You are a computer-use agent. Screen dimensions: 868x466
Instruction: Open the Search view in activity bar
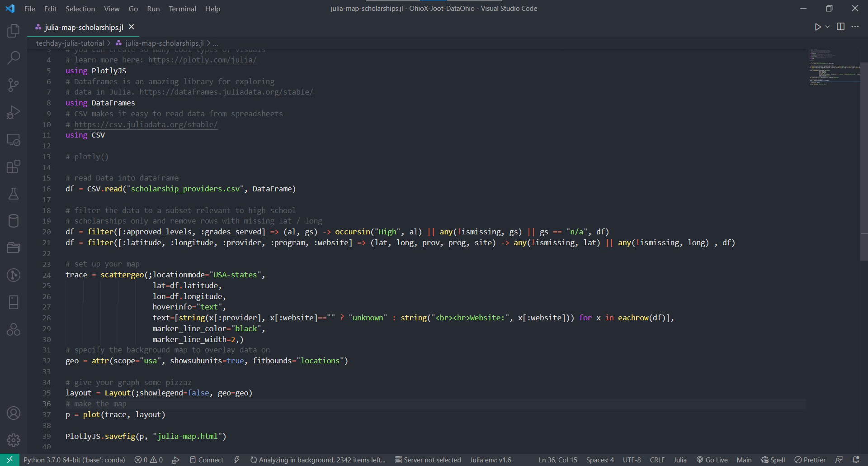pos(14,57)
